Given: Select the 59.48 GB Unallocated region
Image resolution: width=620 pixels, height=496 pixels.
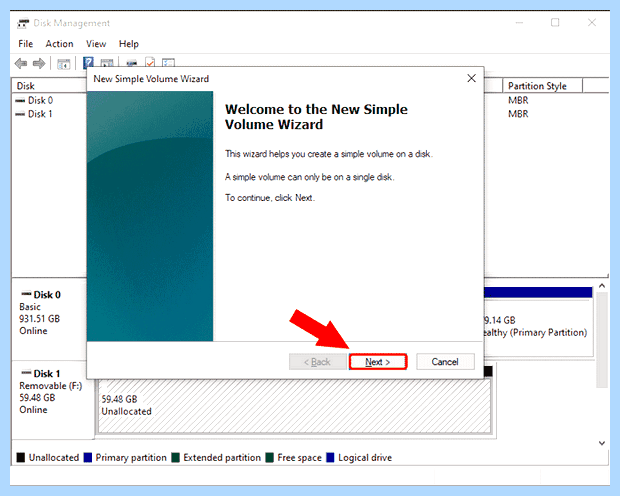Looking at the screenshot, I should click(x=294, y=406).
